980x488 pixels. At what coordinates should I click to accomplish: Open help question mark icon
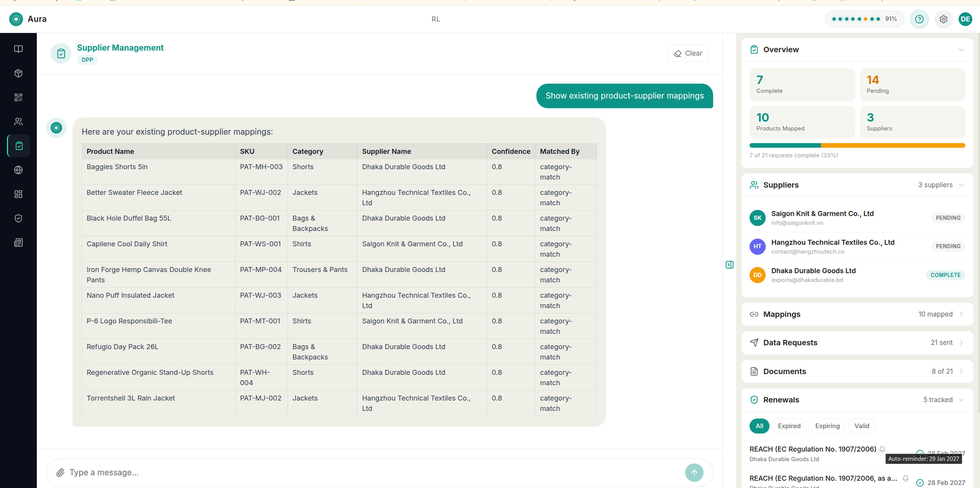(919, 19)
